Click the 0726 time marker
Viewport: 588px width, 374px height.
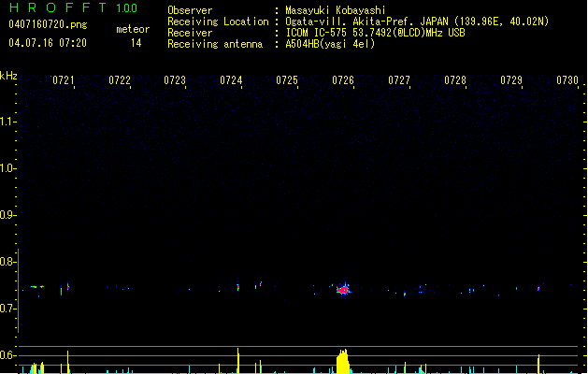(x=343, y=80)
